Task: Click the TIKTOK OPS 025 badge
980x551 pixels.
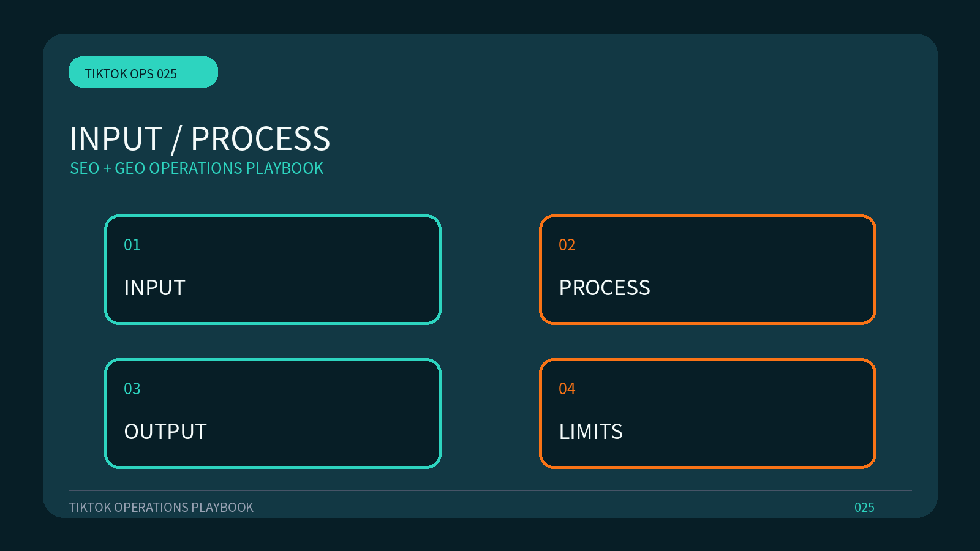Action: tap(143, 72)
